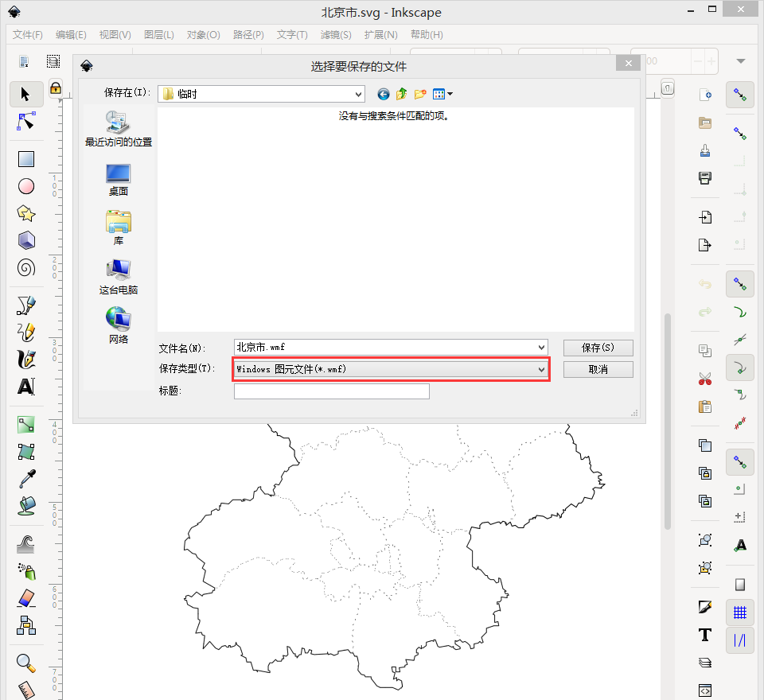This screenshot has width=764, height=700.
Task: Select the 3D box tool
Action: (25, 240)
